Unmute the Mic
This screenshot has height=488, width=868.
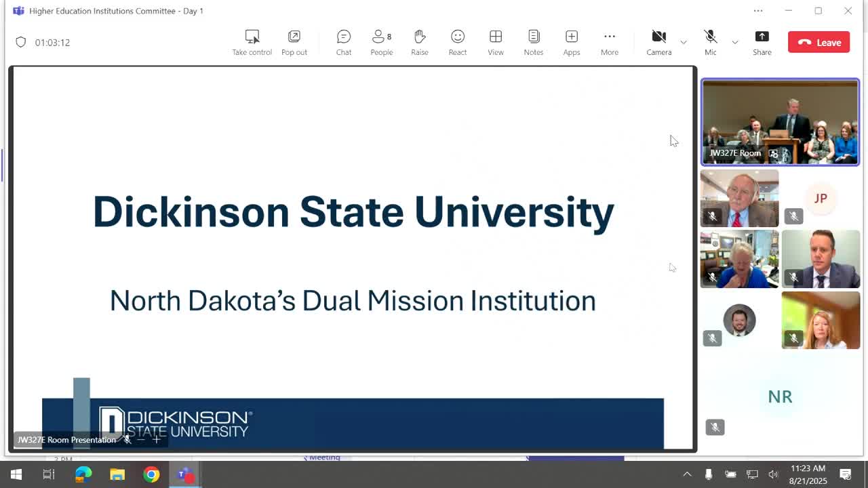point(711,43)
